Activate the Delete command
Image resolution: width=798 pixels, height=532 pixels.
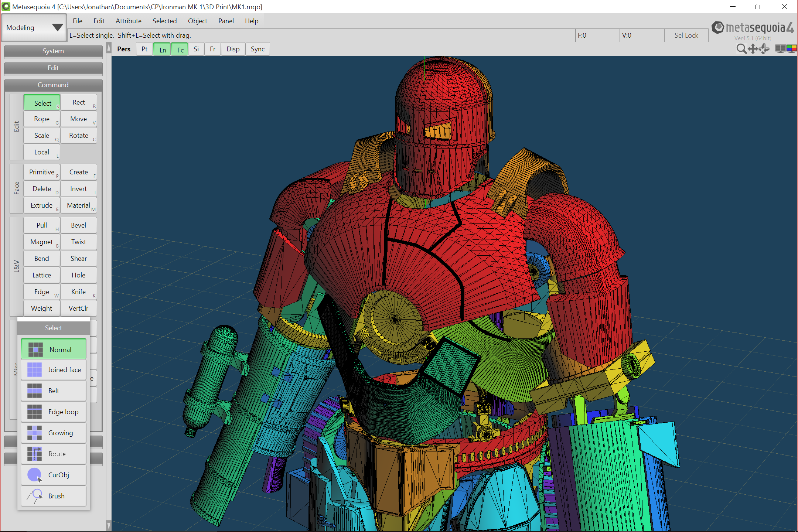[x=42, y=189]
